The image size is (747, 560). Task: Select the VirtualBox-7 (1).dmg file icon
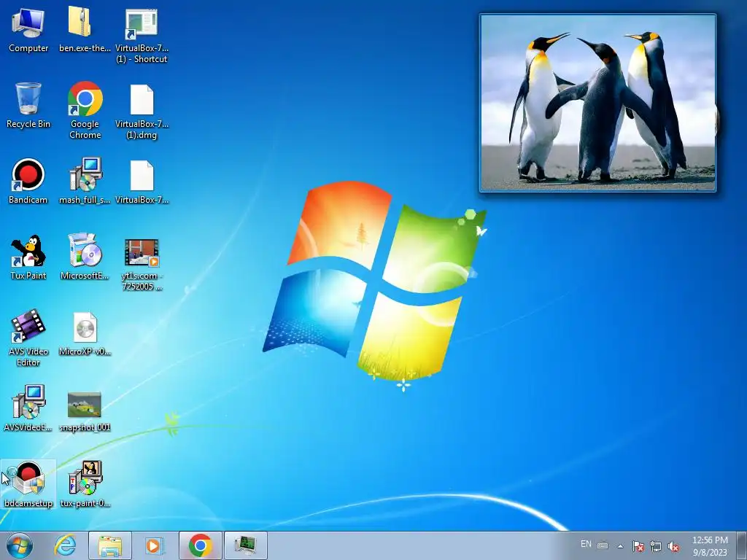142,112
